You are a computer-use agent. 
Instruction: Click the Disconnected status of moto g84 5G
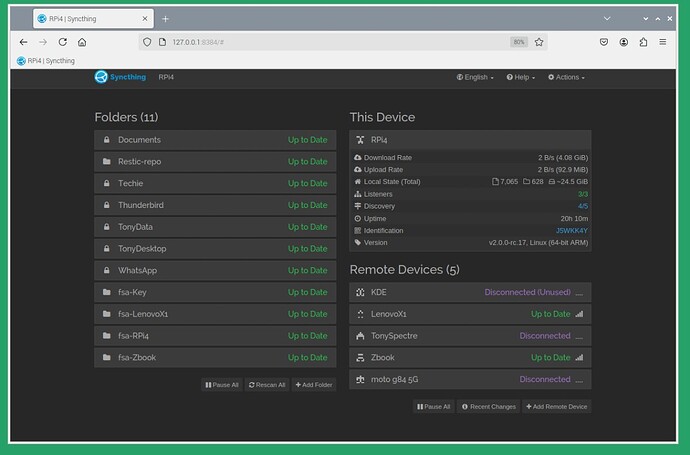(545, 379)
